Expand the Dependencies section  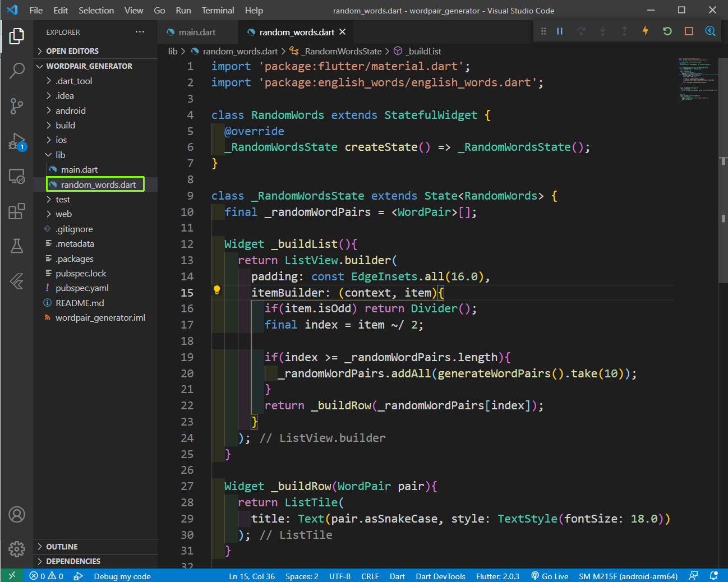pos(95,561)
